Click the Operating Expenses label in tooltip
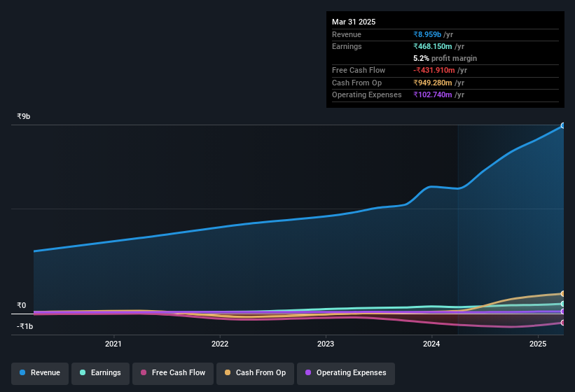The width and height of the screenshot is (575, 392). click(x=367, y=95)
